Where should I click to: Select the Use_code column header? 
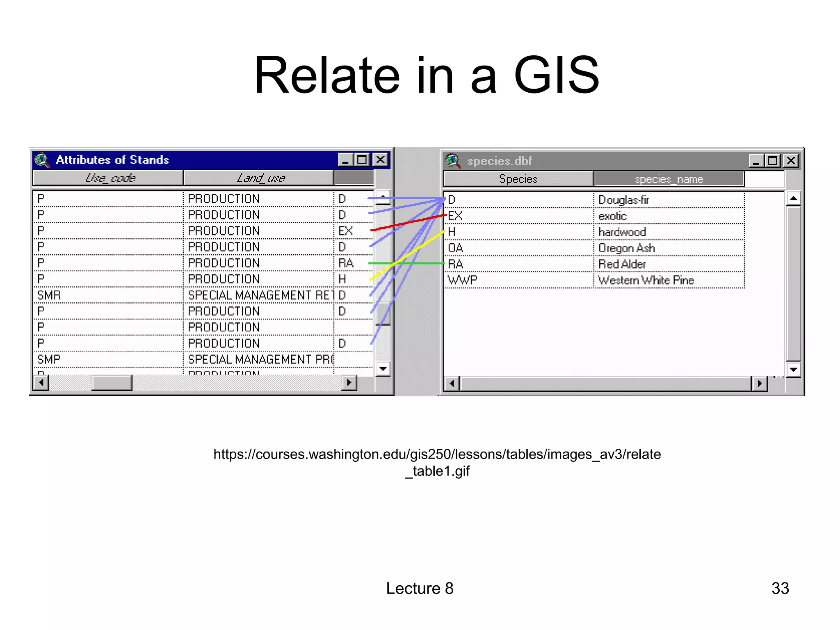point(108,178)
